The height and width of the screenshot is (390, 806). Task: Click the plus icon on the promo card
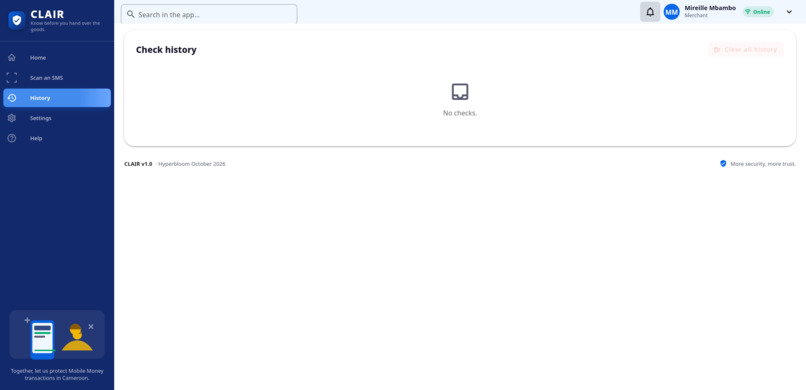point(27,320)
